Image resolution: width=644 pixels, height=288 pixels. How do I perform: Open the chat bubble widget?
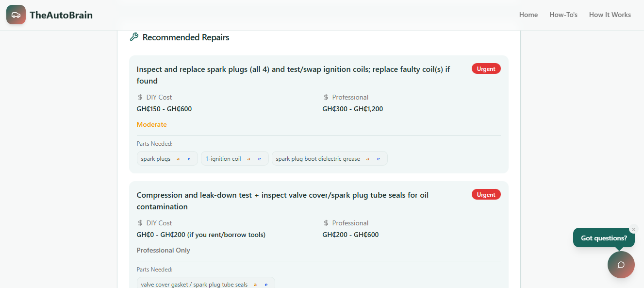[621, 265]
